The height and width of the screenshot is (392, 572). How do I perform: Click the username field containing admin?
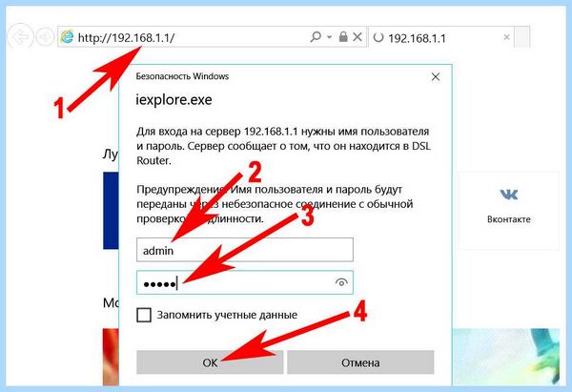point(245,250)
